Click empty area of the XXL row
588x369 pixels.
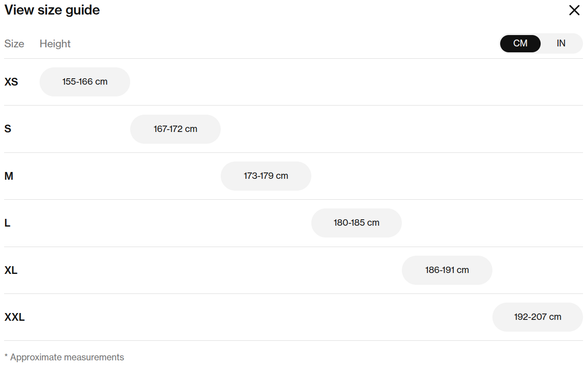coord(255,317)
